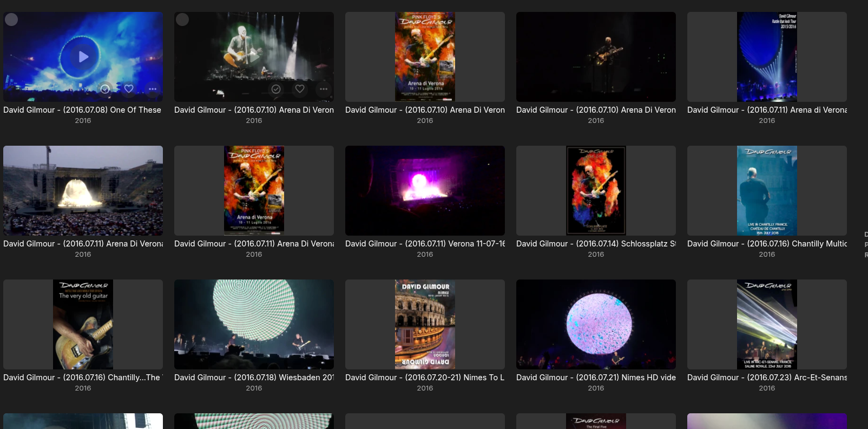The height and width of the screenshot is (429, 868).
Task: Open more options for "One Of These"
Action: click(153, 89)
